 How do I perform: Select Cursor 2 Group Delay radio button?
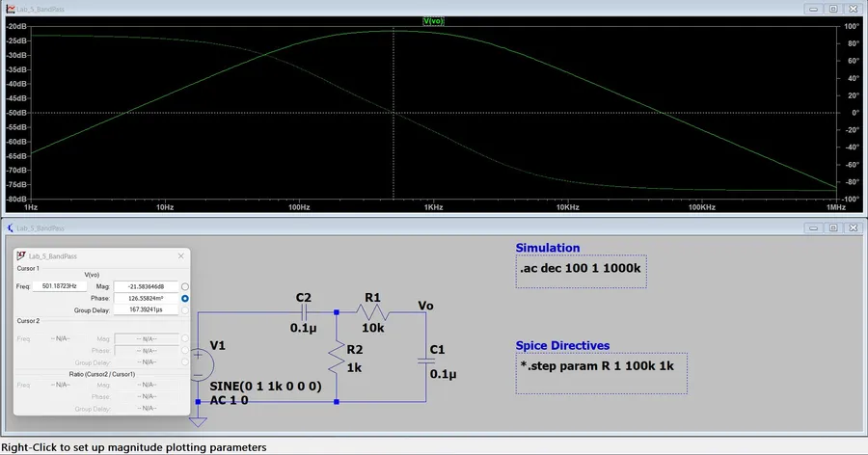(x=185, y=362)
